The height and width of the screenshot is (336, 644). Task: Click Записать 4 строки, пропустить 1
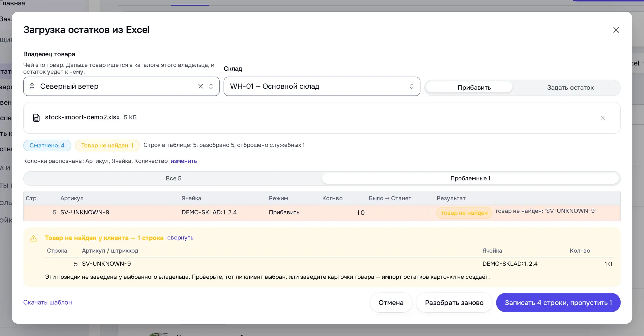pos(558,303)
